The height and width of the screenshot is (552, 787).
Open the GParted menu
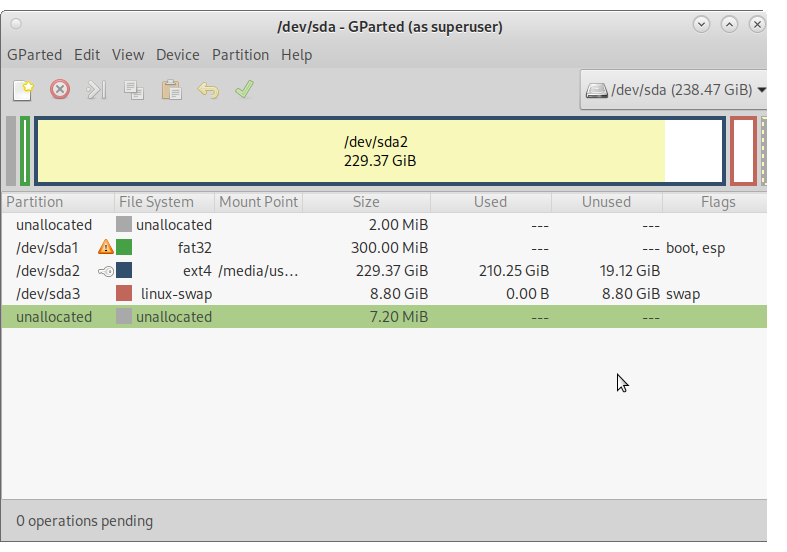35,55
